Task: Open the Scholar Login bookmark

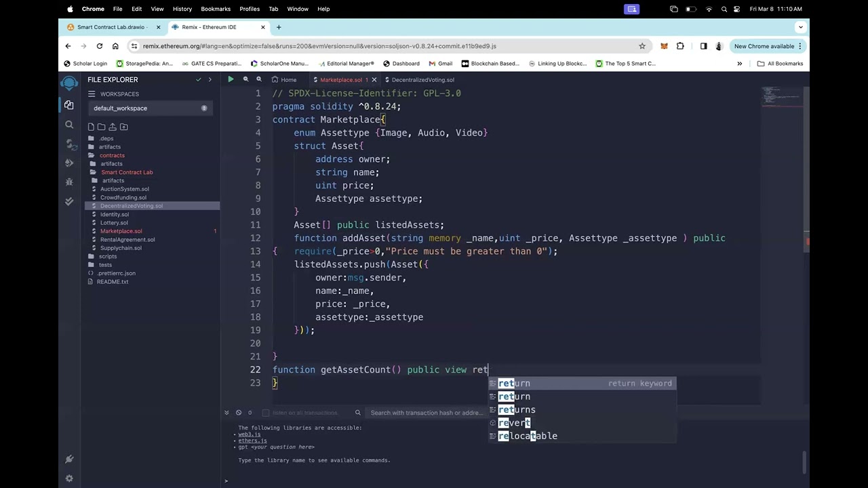Action: 86,64
